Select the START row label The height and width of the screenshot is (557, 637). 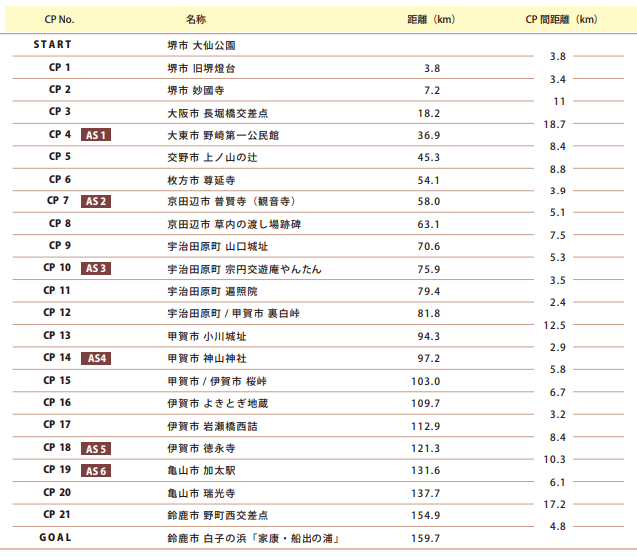(53, 45)
